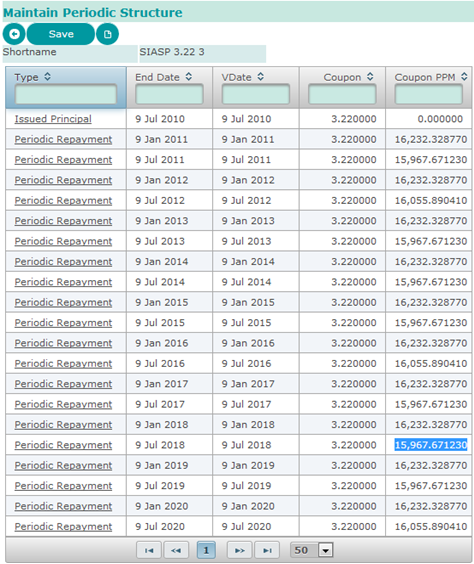The width and height of the screenshot is (474, 564).
Task: Click the End Date filter field
Action: tap(169, 95)
